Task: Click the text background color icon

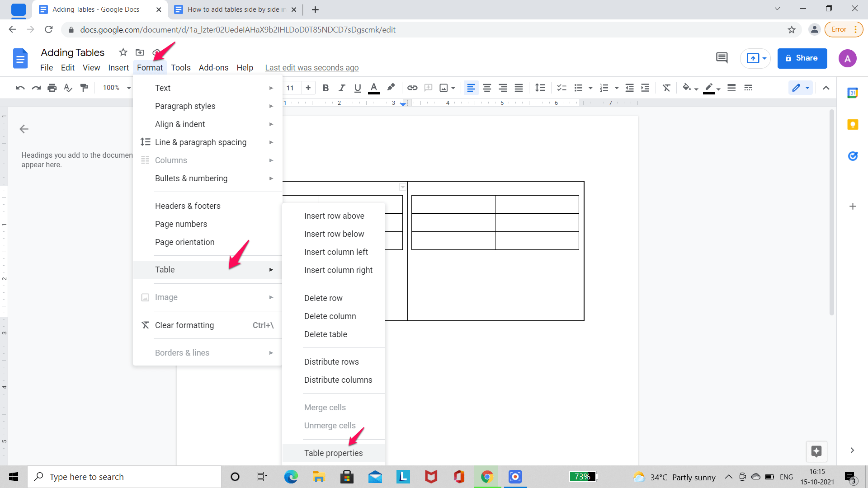Action: click(x=392, y=88)
